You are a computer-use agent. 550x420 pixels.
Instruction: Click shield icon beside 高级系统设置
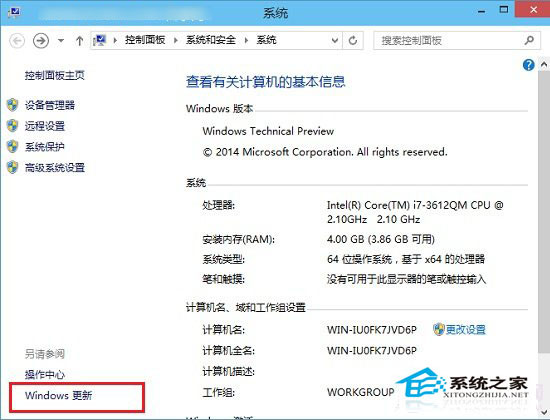[13, 167]
